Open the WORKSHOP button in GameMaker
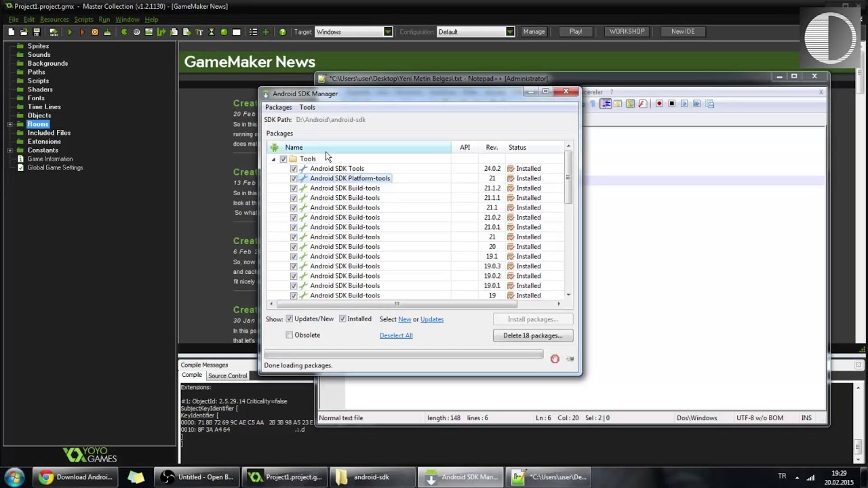Viewport: 868px width, 488px height. 627,32
